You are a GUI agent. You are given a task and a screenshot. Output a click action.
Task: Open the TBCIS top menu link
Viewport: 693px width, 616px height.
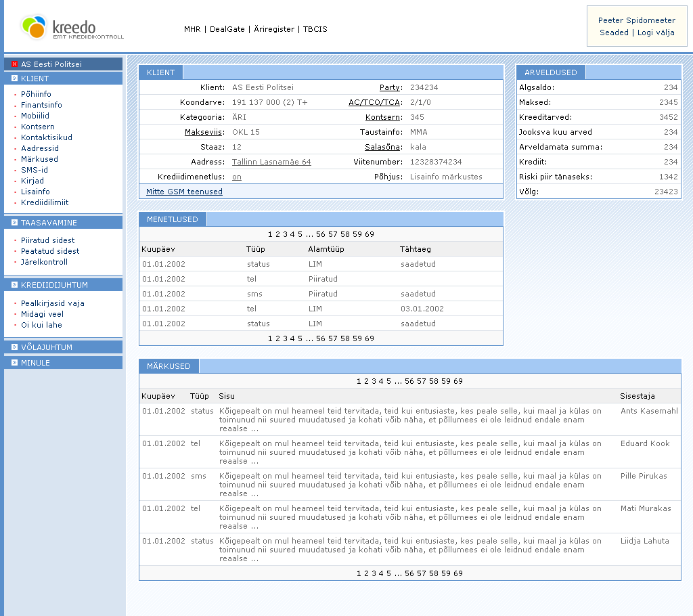tap(315, 29)
